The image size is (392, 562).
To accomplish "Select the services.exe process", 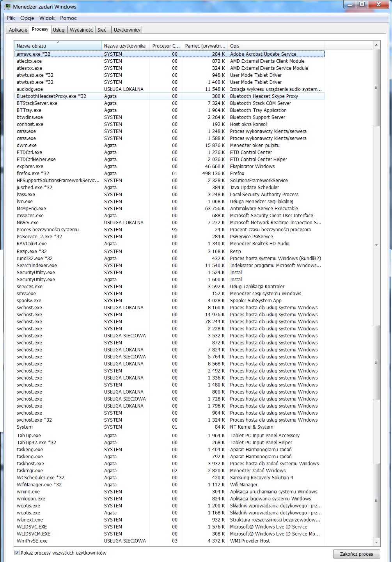I will pyautogui.click(x=169, y=287).
